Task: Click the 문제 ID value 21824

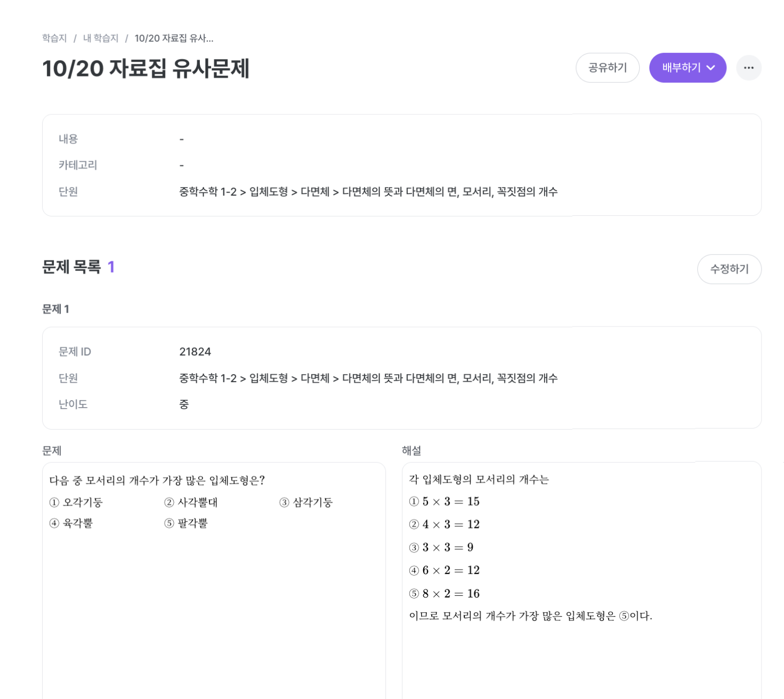Action: (196, 352)
